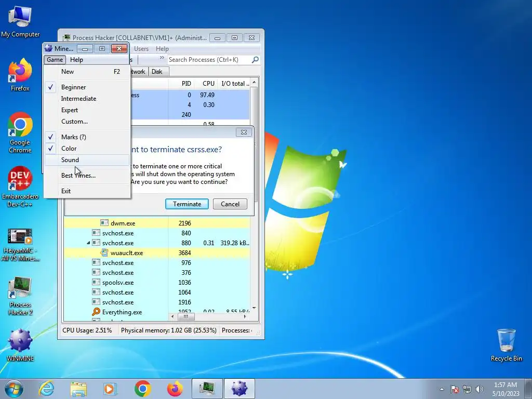Launch Internet Explorer from taskbar
The width and height of the screenshot is (532, 399).
pos(46,389)
